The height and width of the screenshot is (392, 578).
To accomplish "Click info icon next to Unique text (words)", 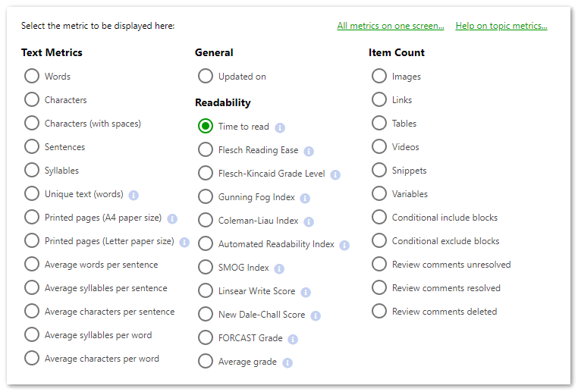I will tap(134, 195).
